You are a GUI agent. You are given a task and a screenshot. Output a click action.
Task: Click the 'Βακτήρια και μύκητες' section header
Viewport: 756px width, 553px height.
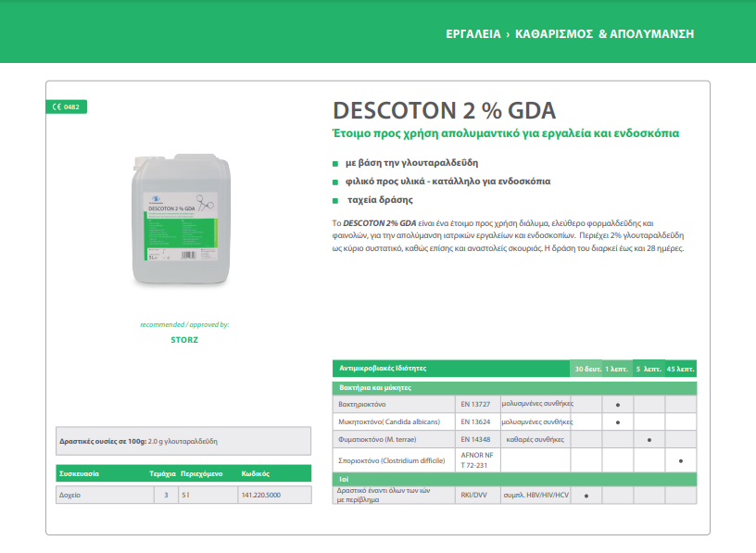click(x=375, y=387)
